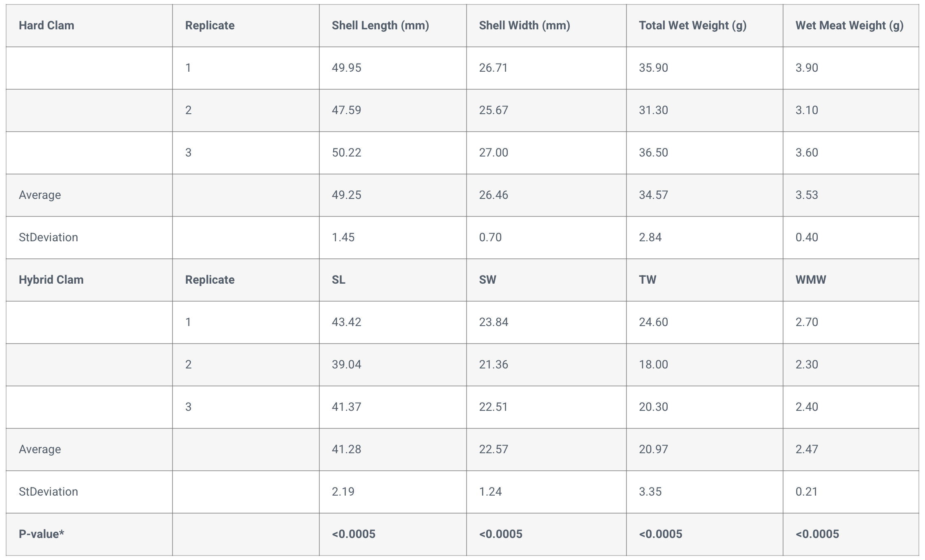Click the Hard Clam header cell
The height and width of the screenshot is (560, 925).
(x=46, y=26)
